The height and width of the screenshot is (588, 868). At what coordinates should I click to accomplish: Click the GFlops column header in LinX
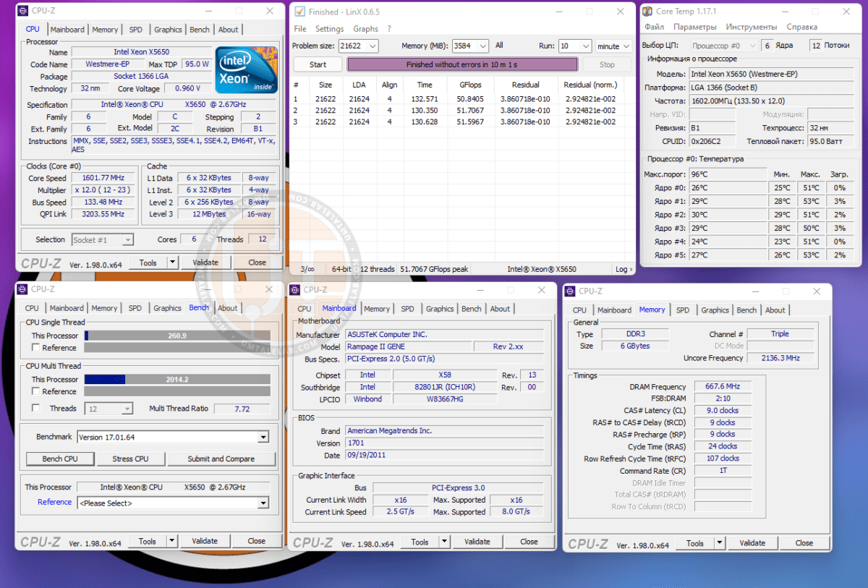pos(470,85)
